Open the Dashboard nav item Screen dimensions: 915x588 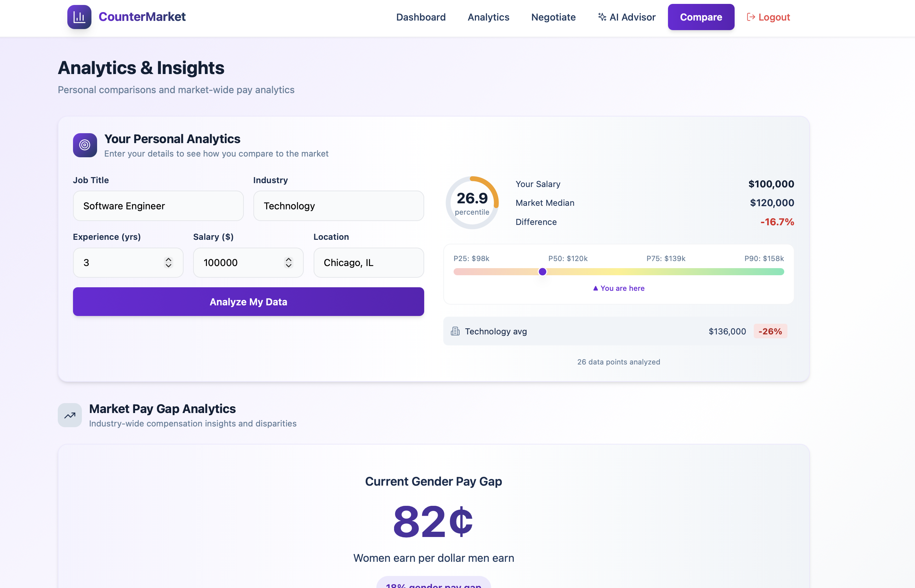point(421,17)
